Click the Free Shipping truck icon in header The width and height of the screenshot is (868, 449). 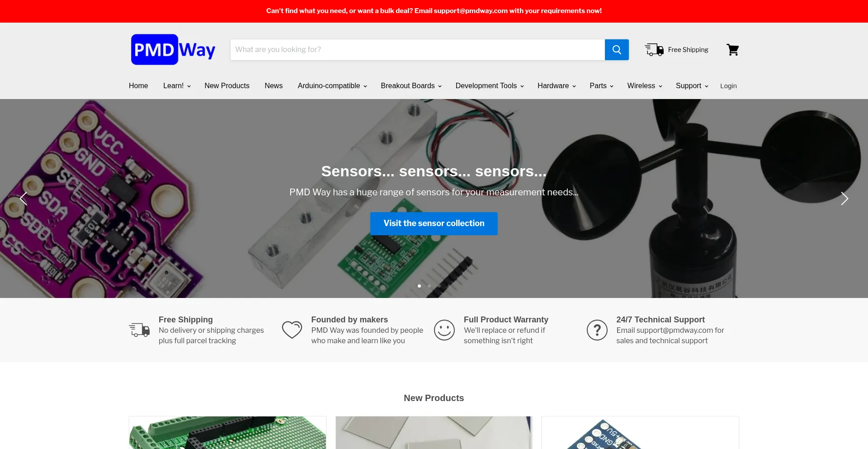coord(654,50)
